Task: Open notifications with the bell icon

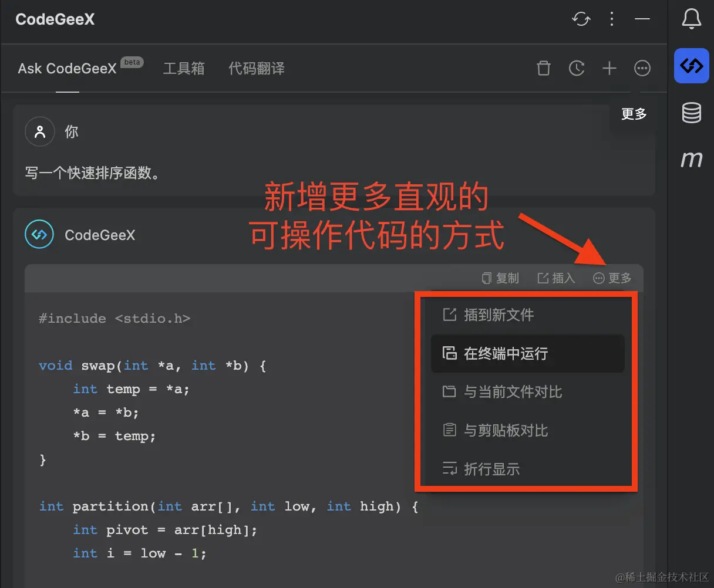Action: coord(691,18)
